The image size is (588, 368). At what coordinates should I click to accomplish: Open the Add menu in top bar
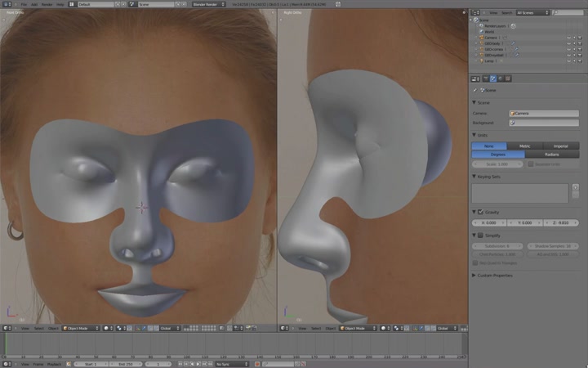(34, 4)
